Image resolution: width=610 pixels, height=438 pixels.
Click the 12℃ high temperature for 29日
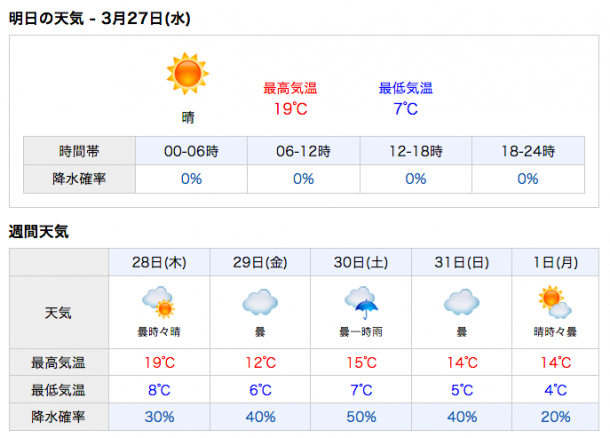pyautogui.click(x=260, y=363)
